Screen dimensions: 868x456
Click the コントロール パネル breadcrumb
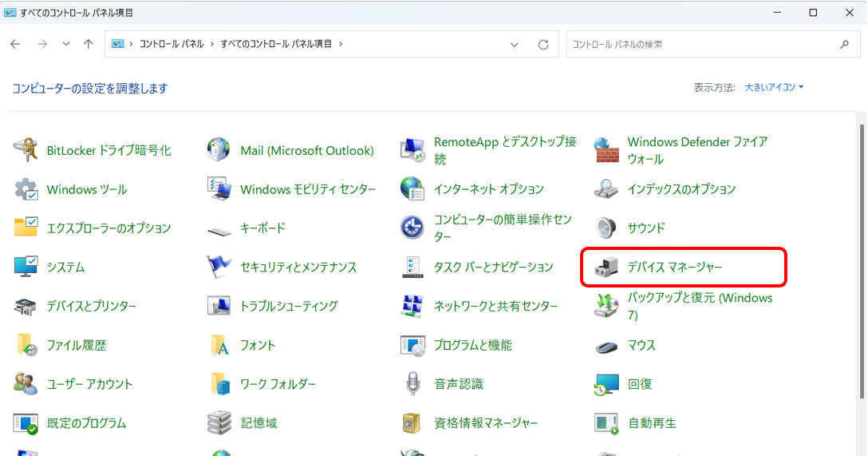pyautogui.click(x=172, y=44)
